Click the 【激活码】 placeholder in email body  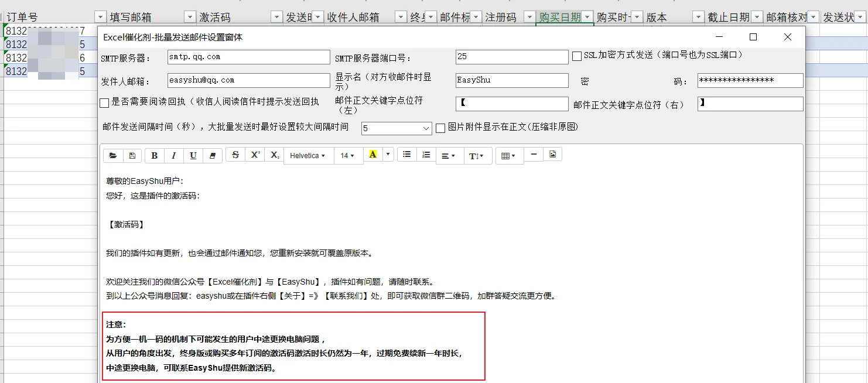(x=126, y=225)
